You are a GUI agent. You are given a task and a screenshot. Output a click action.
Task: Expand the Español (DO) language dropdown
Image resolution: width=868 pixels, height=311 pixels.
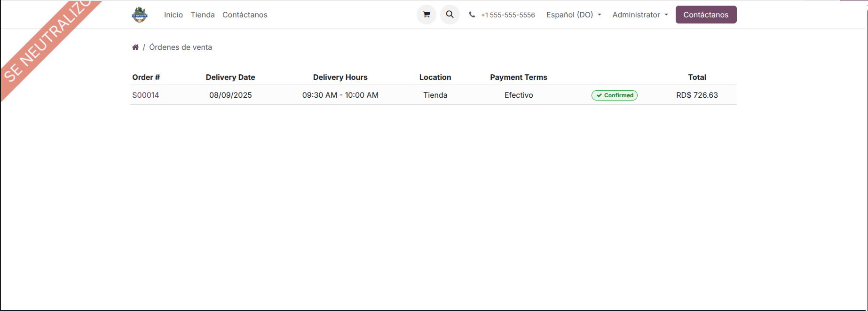coord(574,15)
